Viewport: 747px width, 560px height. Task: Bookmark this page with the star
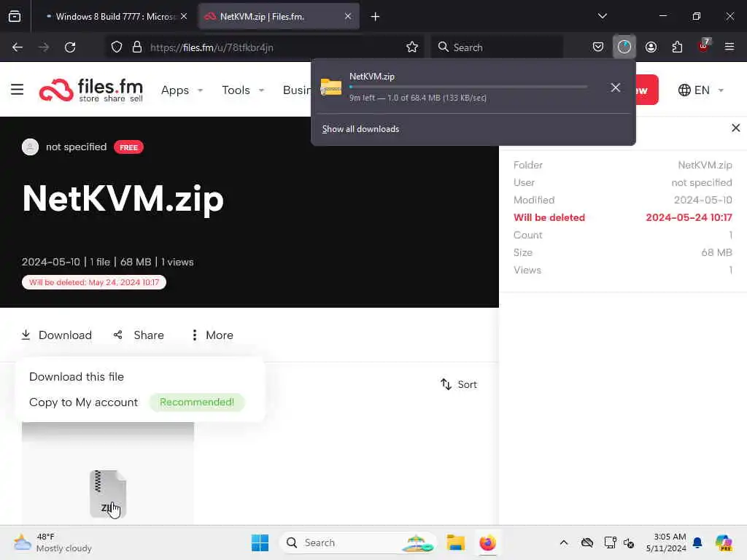click(412, 47)
